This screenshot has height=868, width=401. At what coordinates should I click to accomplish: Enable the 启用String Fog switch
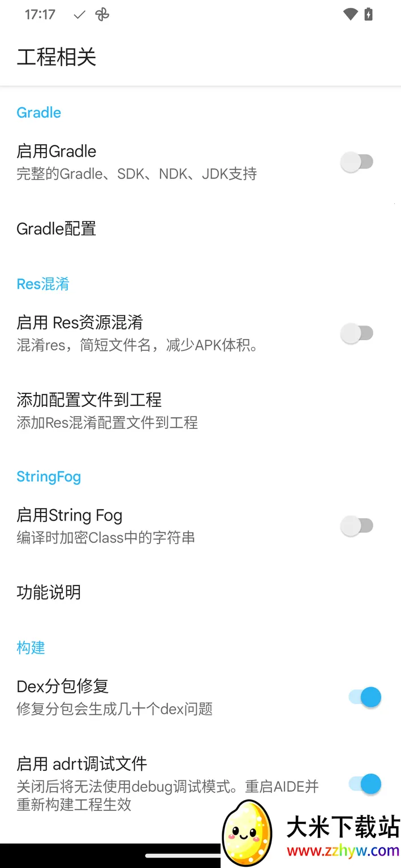coord(357,526)
